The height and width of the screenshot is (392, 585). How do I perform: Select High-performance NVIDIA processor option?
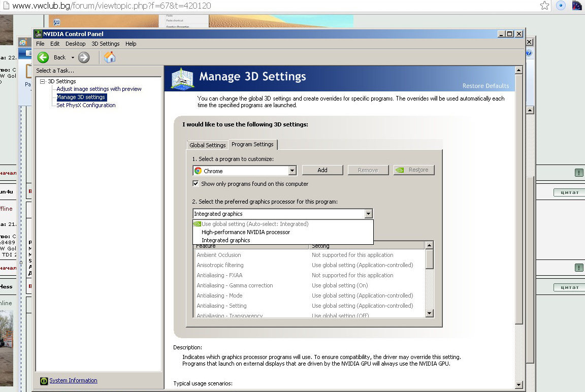point(246,232)
